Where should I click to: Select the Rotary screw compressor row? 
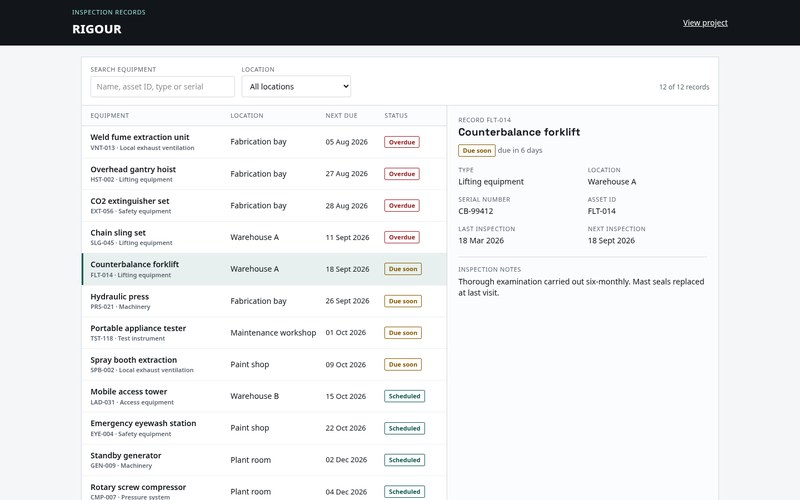pyautogui.click(x=264, y=488)
